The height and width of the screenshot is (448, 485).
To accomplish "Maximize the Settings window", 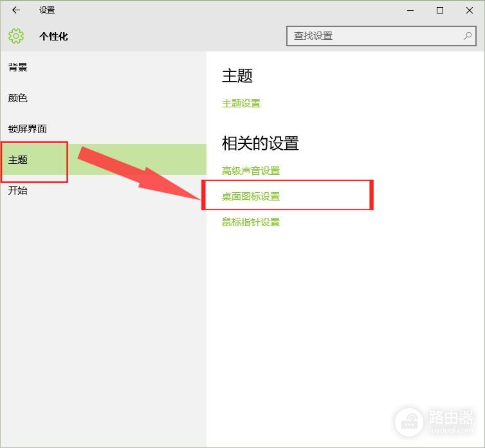I will (x=439, y=10).
